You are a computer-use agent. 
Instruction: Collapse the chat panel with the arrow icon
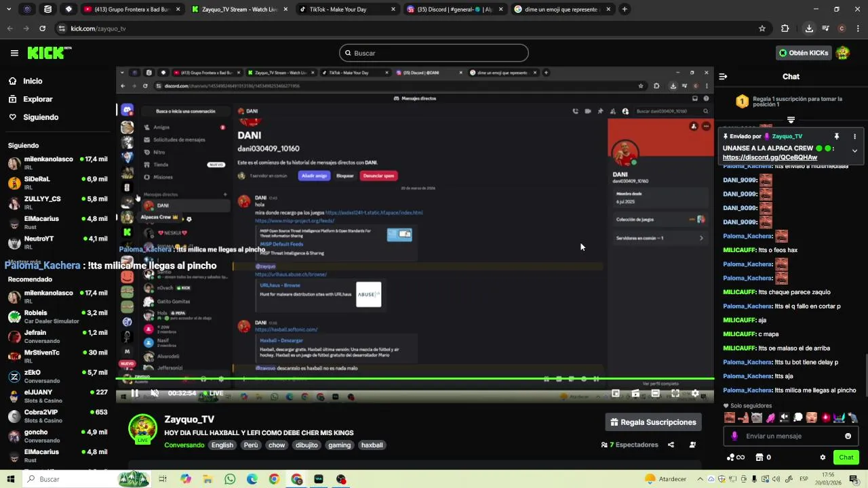pyautogui.click(x=723, y=77)
